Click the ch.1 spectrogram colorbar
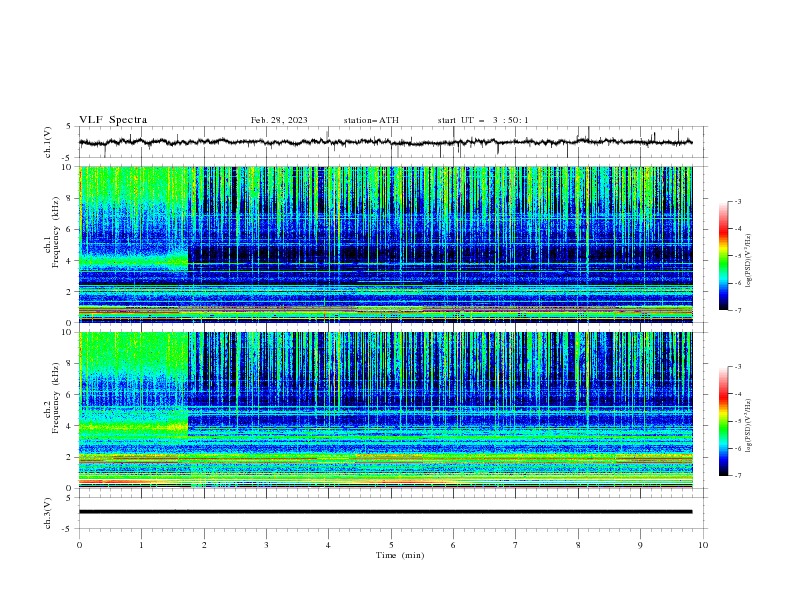Screen dimensions: 792x612 tap(724, 255)
